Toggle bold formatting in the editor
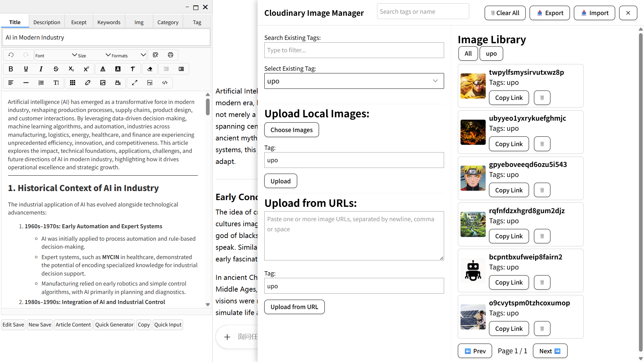The image size is (644, 362). coord(11,69)
